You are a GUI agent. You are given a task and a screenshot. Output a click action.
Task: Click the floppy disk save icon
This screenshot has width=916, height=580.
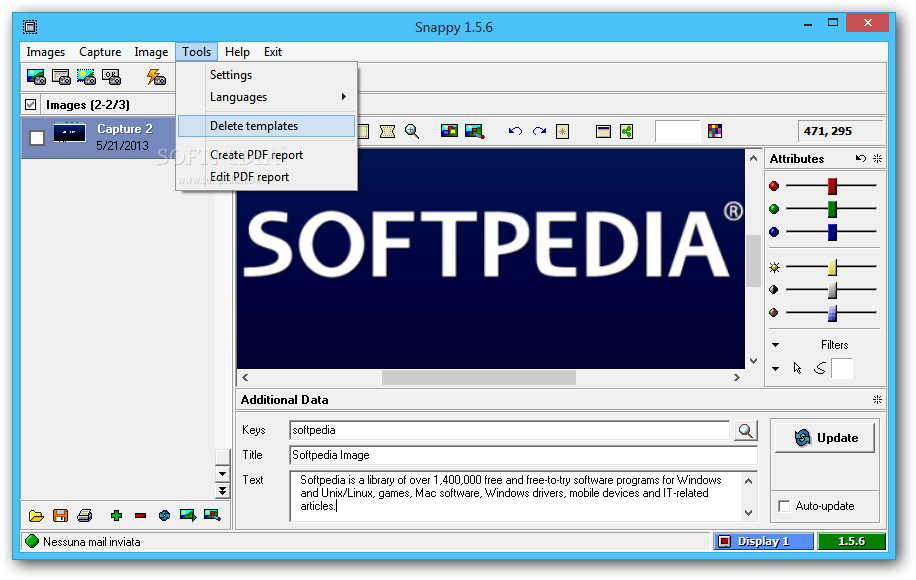[x=60, y=516]
